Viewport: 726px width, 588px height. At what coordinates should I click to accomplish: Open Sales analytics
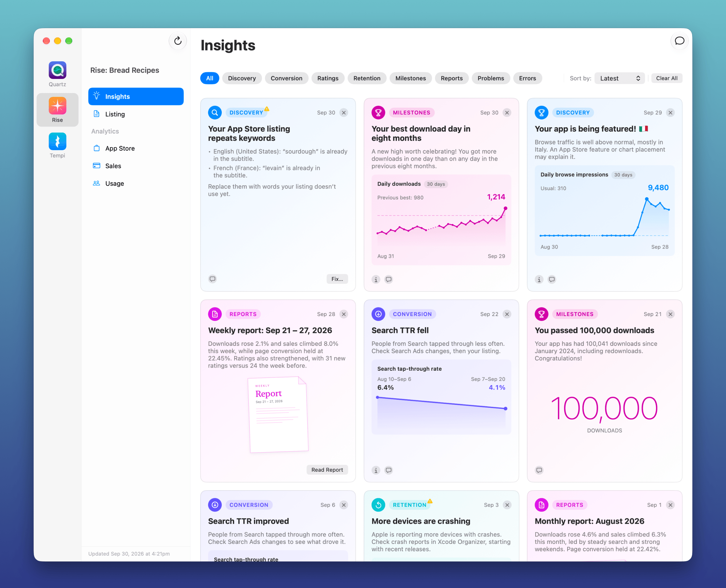point(136,166)
